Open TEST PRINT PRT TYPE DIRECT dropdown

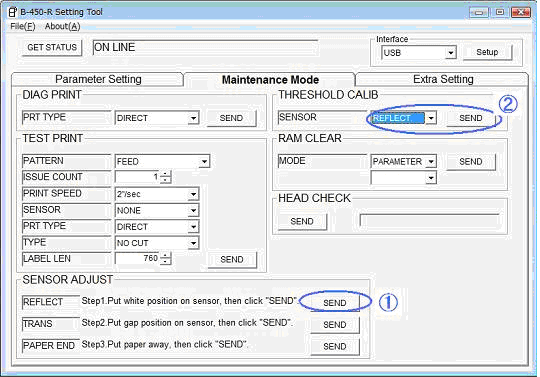(194, 227)
